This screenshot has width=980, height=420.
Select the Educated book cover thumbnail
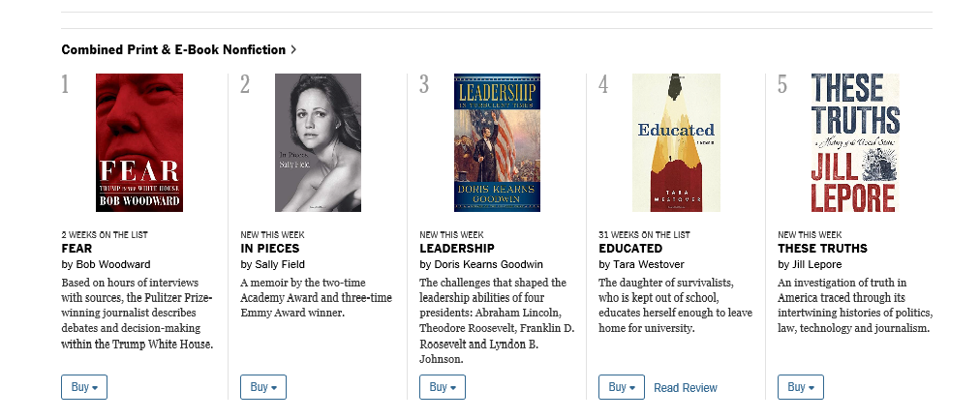pos(676,142)
